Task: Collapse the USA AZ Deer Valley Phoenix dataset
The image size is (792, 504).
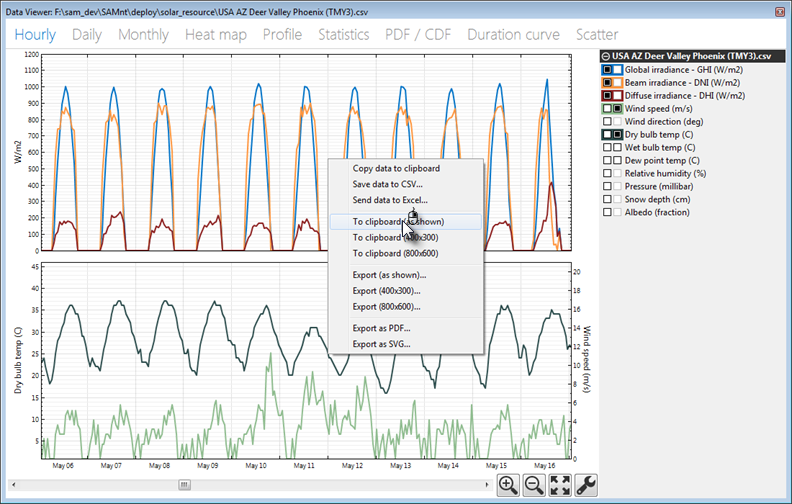Action: coord(606,57)
